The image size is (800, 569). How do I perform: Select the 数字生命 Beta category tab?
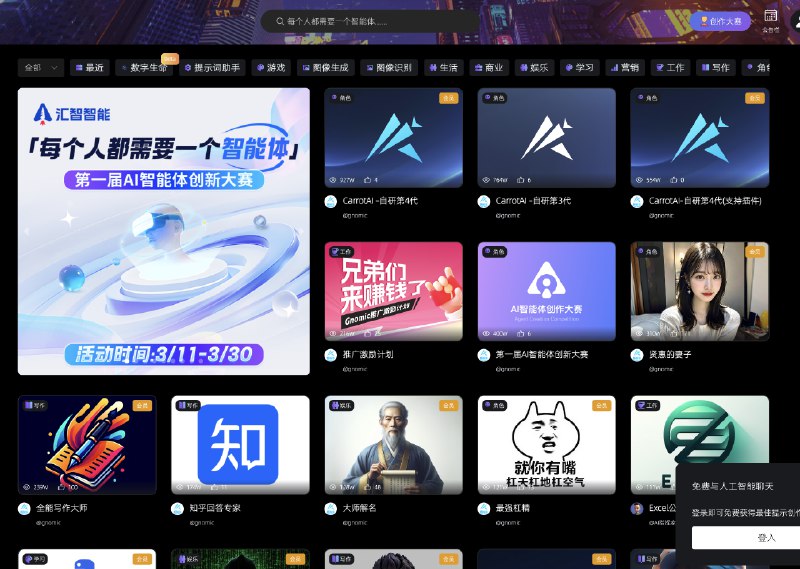click(x=144, y=67)
